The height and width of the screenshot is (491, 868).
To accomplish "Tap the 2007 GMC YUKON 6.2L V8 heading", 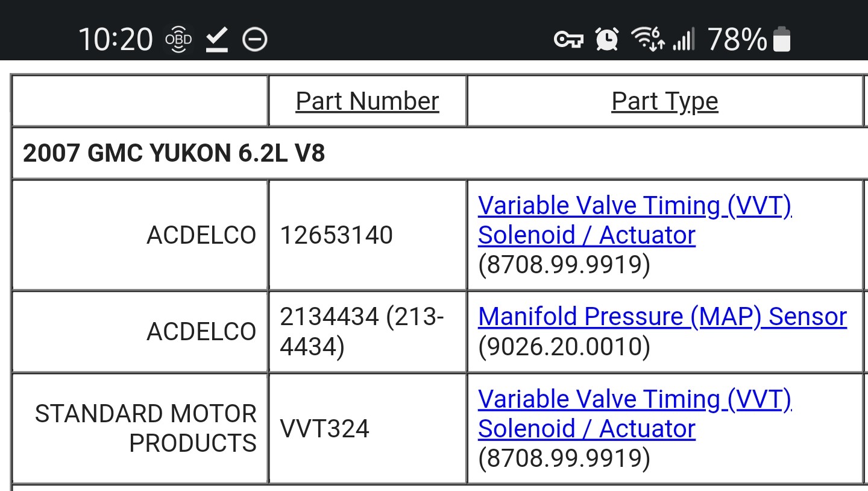I will (174, 153).
